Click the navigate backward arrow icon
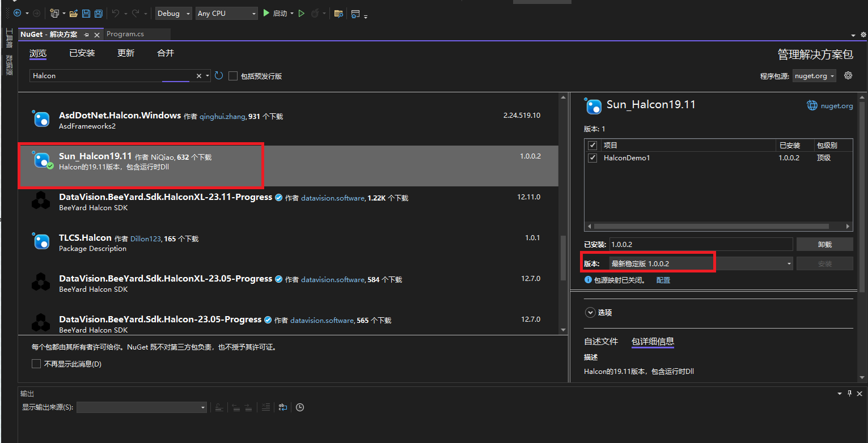This screenshot has width=868, height=443. tap(16, 13)
